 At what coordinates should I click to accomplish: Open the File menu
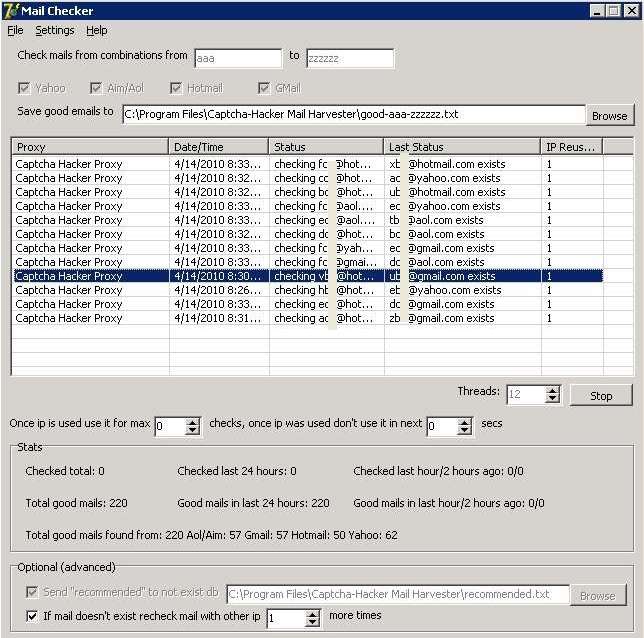point(15,30)
